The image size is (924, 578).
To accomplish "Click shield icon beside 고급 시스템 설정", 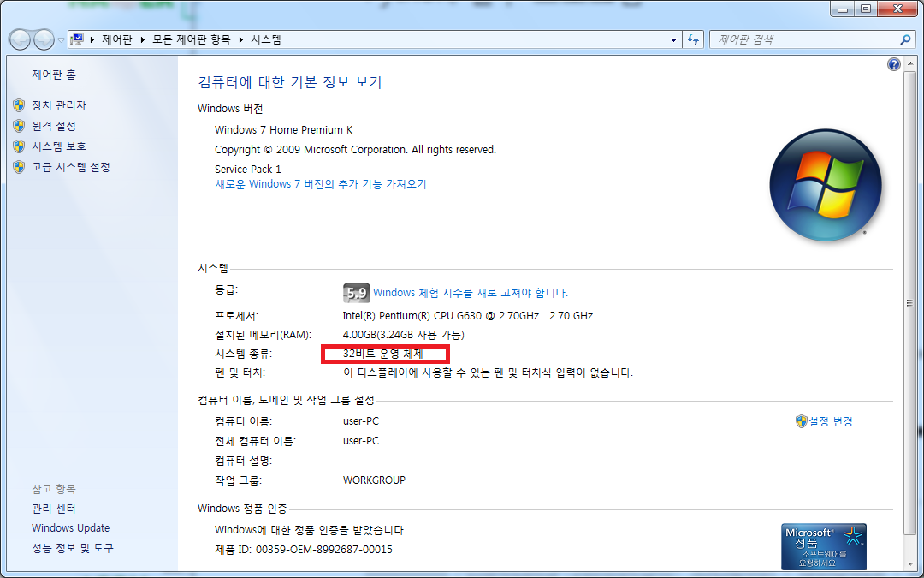I will [19, 167].
